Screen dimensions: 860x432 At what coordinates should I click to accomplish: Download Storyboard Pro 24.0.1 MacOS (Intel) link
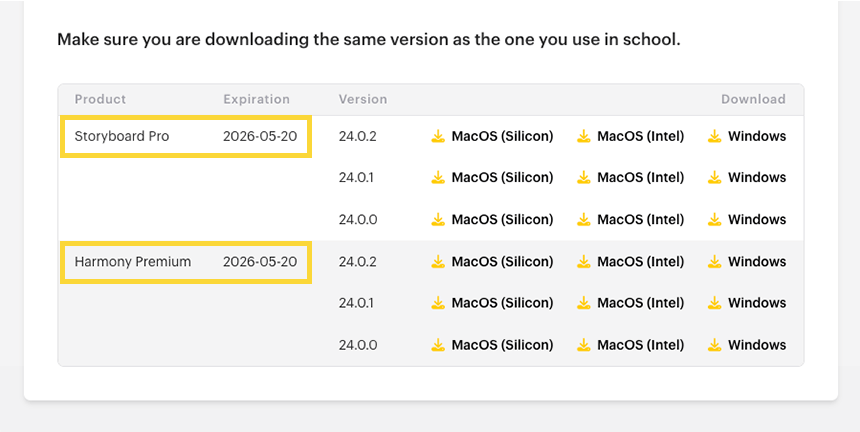click(640, 178)
